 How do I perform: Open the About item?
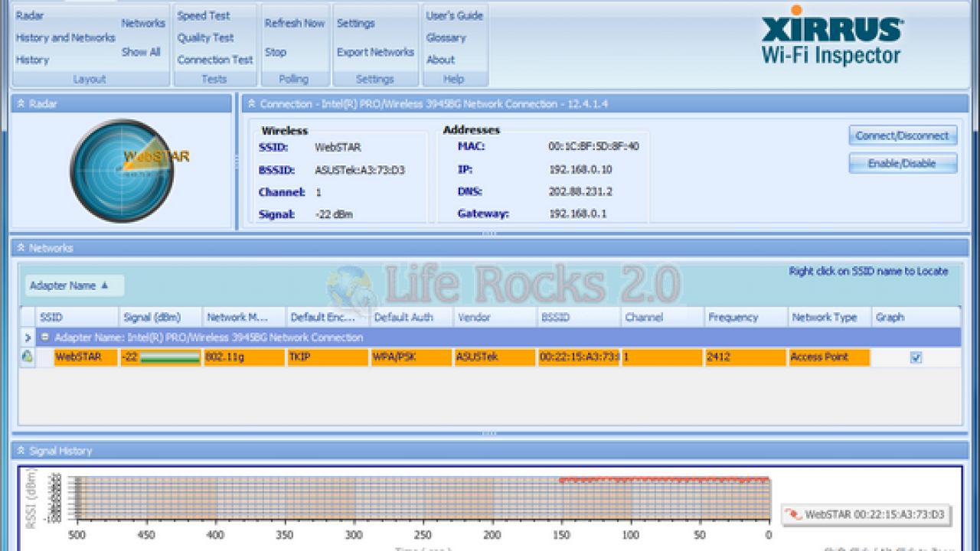point(440,60)
